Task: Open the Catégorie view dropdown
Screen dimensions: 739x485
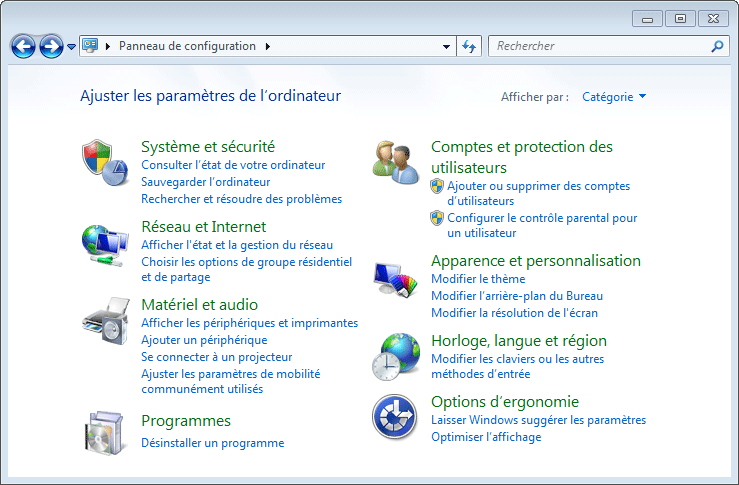Action: click(614, 97)
